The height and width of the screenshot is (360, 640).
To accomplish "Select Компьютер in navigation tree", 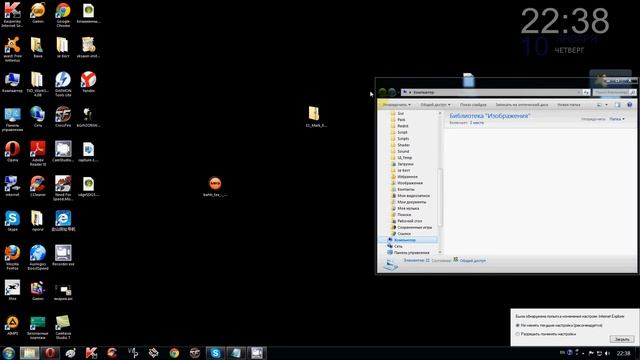I will [x=408, y=240].
